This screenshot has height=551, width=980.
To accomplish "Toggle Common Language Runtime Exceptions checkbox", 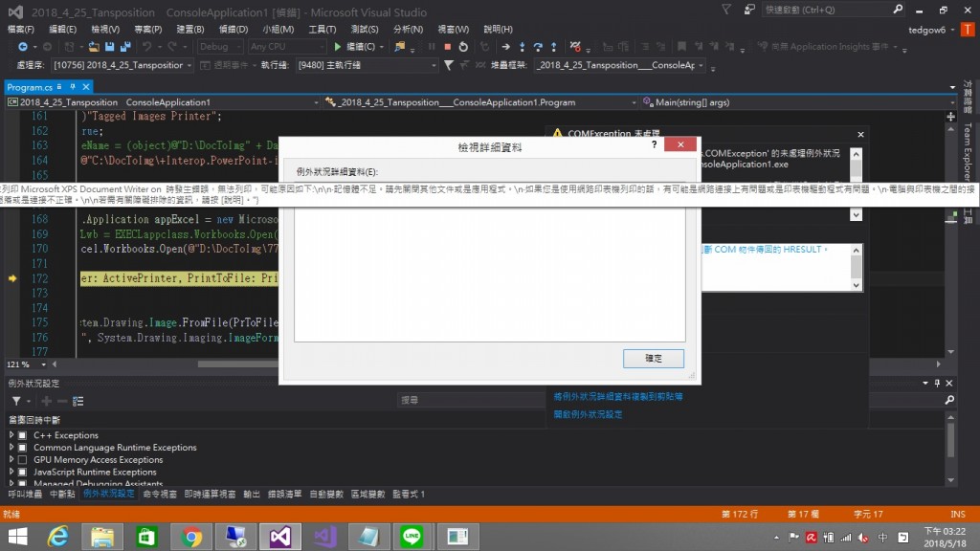I will point(23,448).
